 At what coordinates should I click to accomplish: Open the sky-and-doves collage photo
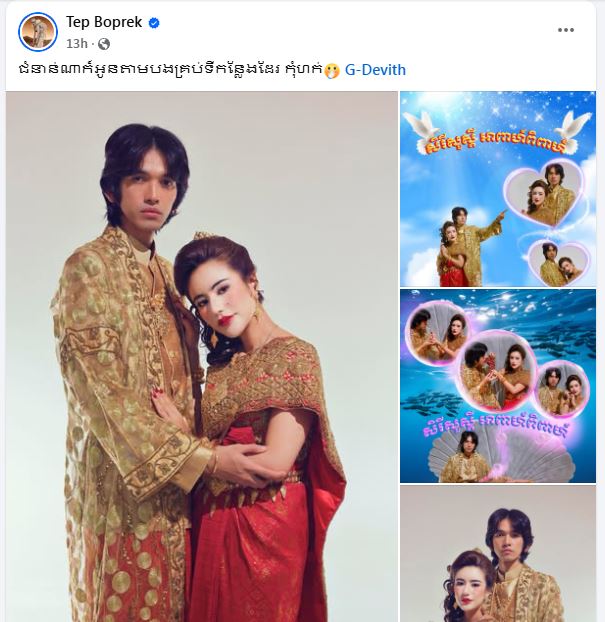tap(498, 189)
